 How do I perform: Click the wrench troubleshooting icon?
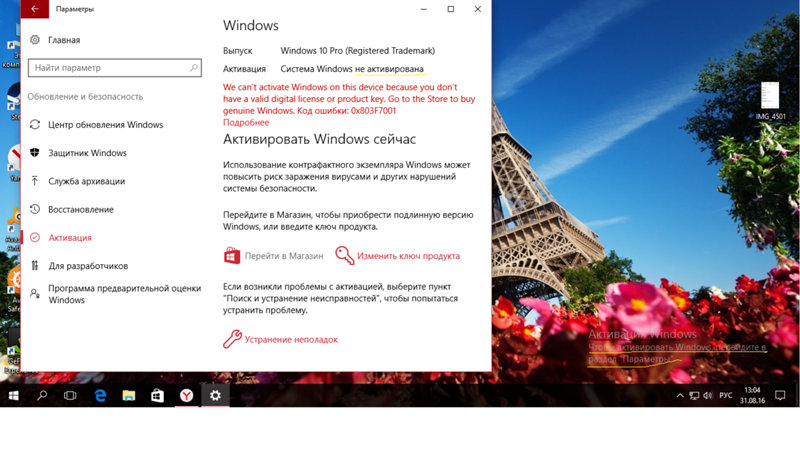coord(232,339)
